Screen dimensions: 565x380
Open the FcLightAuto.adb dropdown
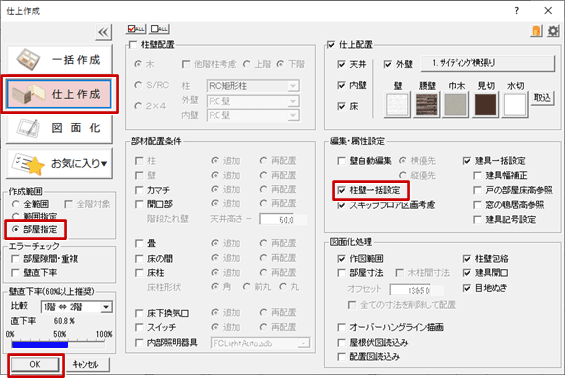coord(261,343)
